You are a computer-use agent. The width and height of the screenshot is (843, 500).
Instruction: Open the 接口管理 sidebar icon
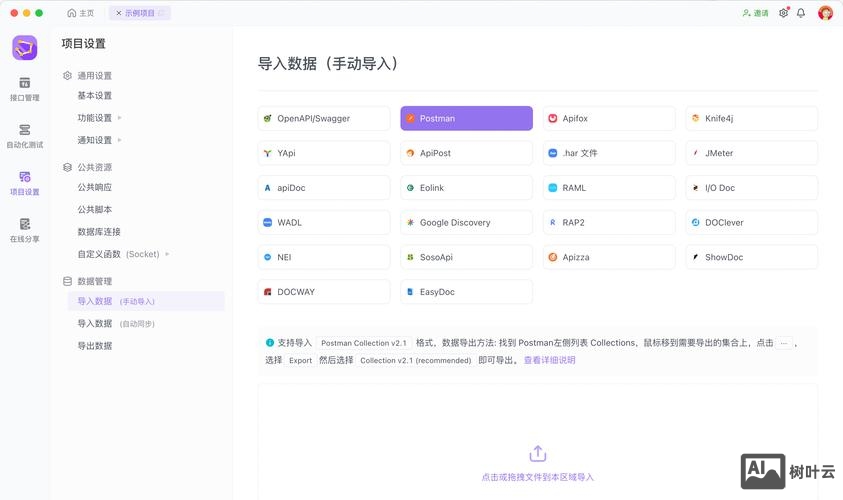click(x=25, y=89)
